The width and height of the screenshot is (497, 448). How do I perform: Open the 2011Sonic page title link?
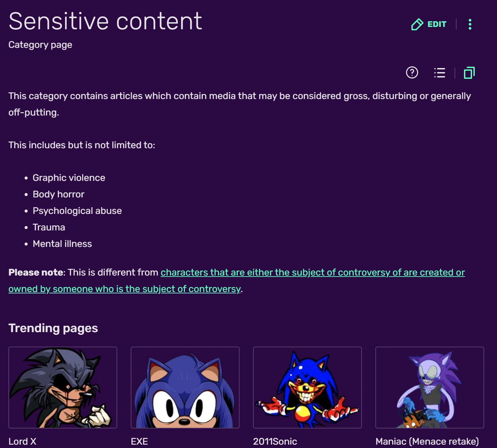coord(275,441)
